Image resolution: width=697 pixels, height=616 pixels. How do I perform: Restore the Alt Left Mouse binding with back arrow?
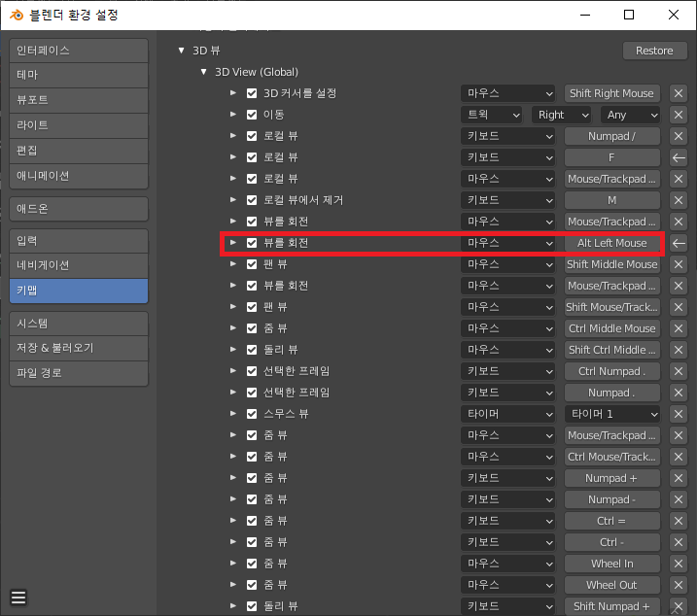click(x=679, y=243)
